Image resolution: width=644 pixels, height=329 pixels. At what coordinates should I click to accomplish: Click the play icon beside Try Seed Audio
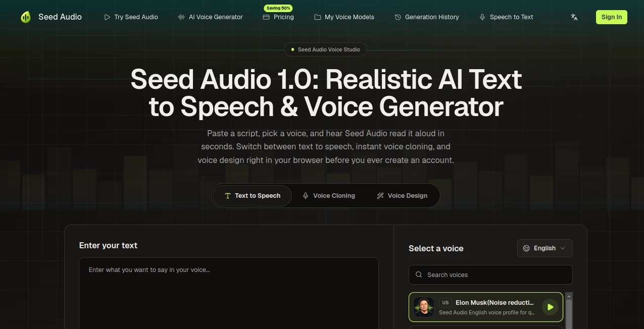pos(107,17)
